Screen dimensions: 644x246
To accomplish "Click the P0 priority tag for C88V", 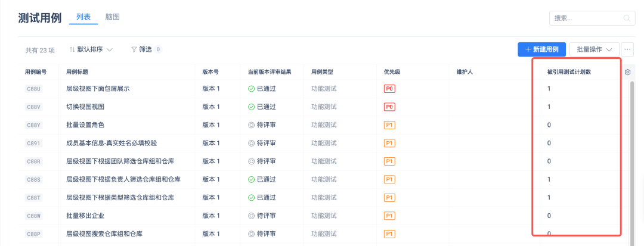I will pos(390,107).
